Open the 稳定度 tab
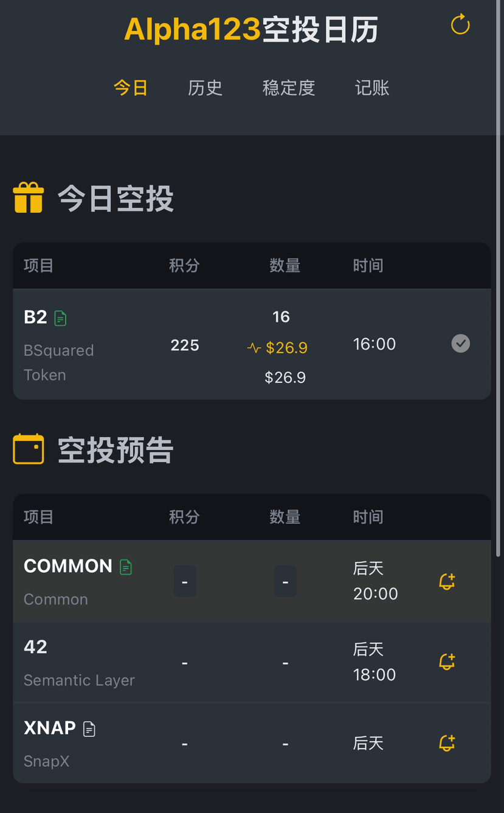The image size is (504, 813). pos(289,88)
